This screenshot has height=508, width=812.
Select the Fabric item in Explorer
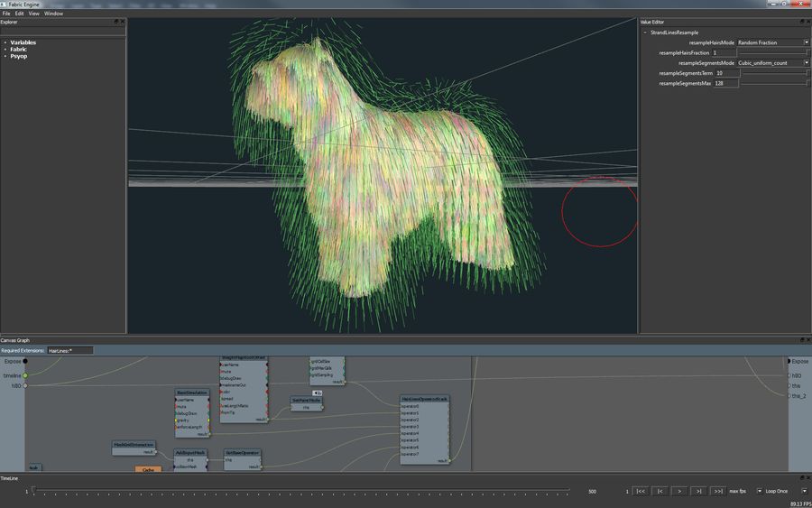[18, 49]
